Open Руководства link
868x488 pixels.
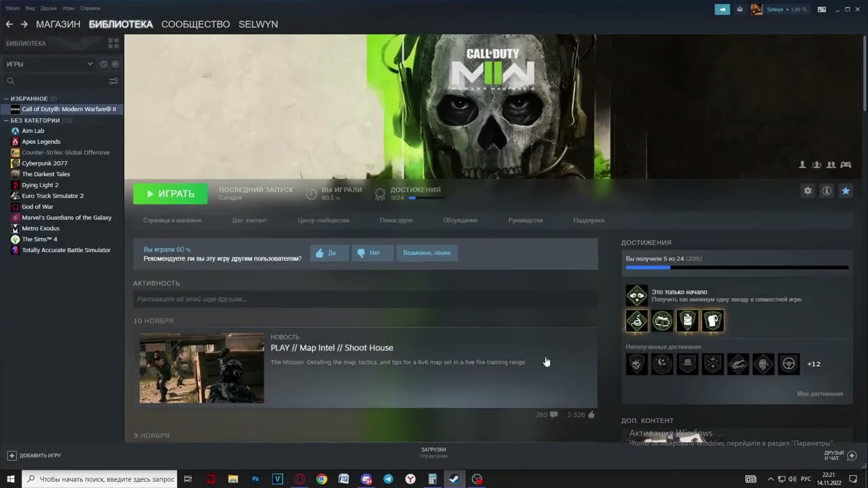tap(526, 220)
